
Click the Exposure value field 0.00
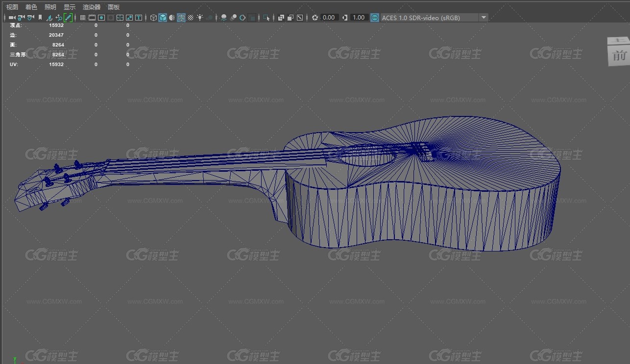pos(329,17)
